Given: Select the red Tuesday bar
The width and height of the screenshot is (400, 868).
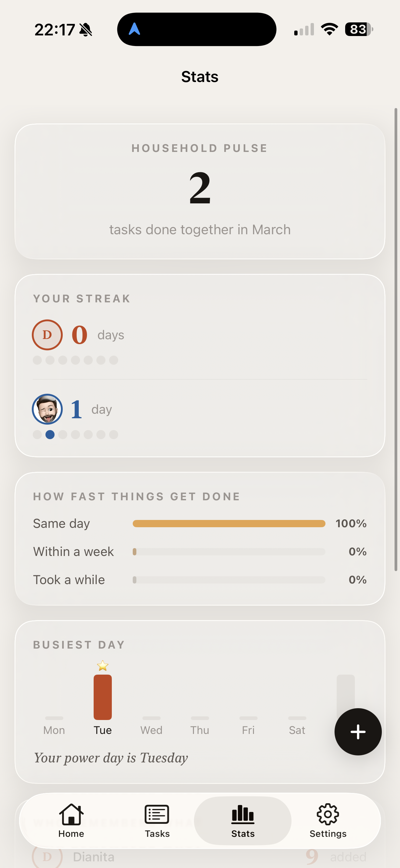Looking at the screenshot, I should tap(102, 697).
